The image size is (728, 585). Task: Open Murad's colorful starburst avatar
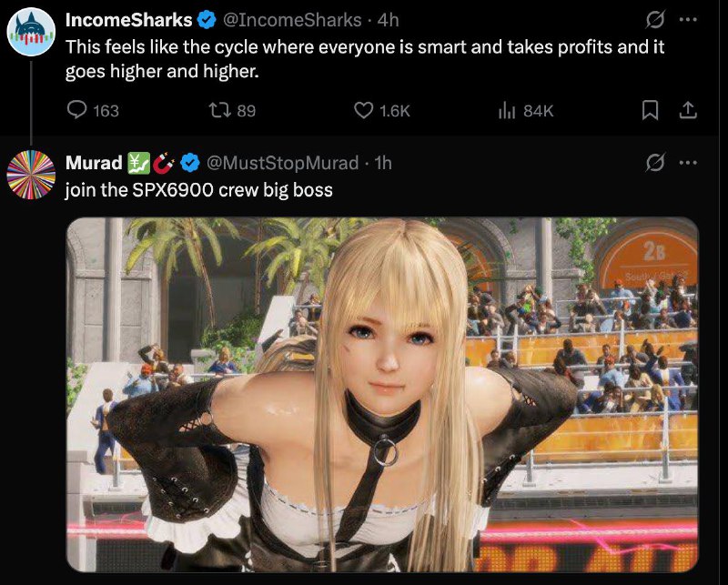click(31, 175)
